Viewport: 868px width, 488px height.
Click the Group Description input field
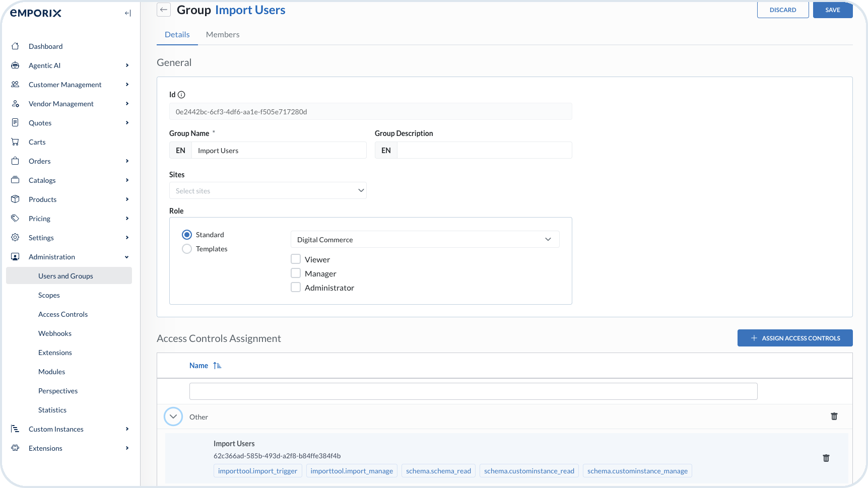[x=485, y=151]
